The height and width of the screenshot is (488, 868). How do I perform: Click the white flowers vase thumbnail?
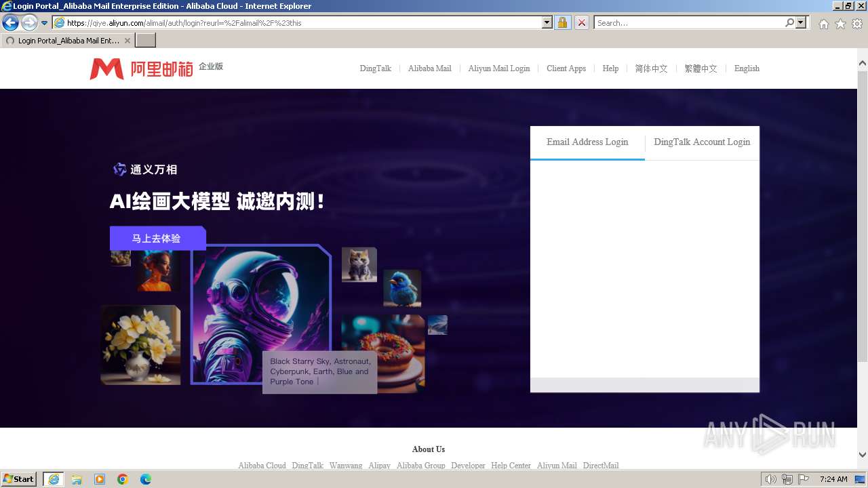[140, 345]
